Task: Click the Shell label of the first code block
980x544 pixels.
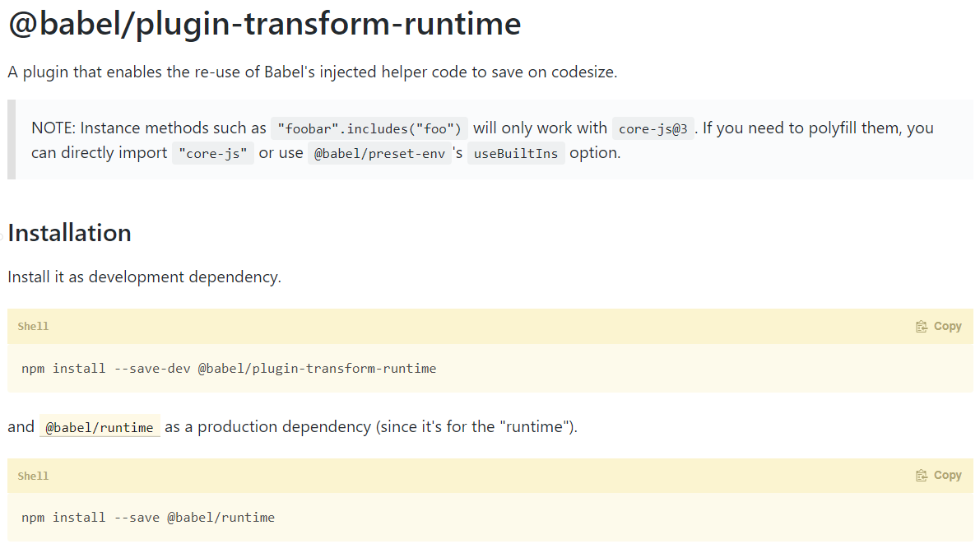Action: (x=34, y=327)
